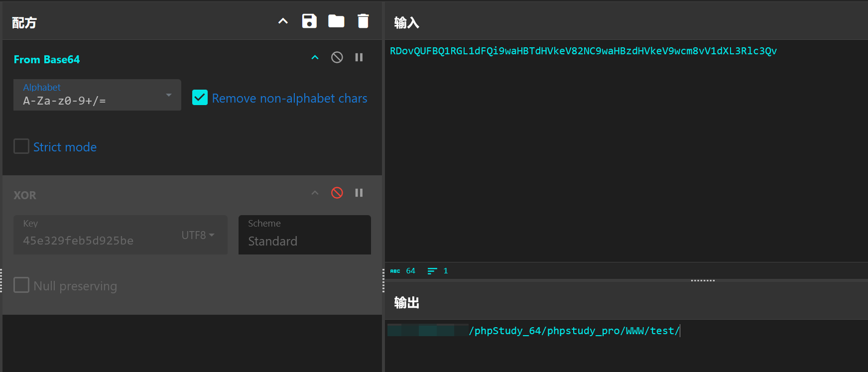Collapse the recipe pane with top chevron
The width and height of the screenshot is (868, 372).
pos(283,21)
